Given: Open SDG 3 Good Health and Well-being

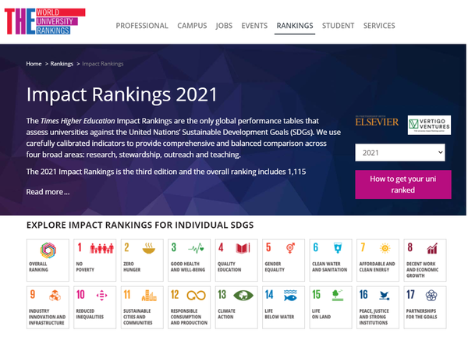Looking at the screenshot, I should click(189, 260).
